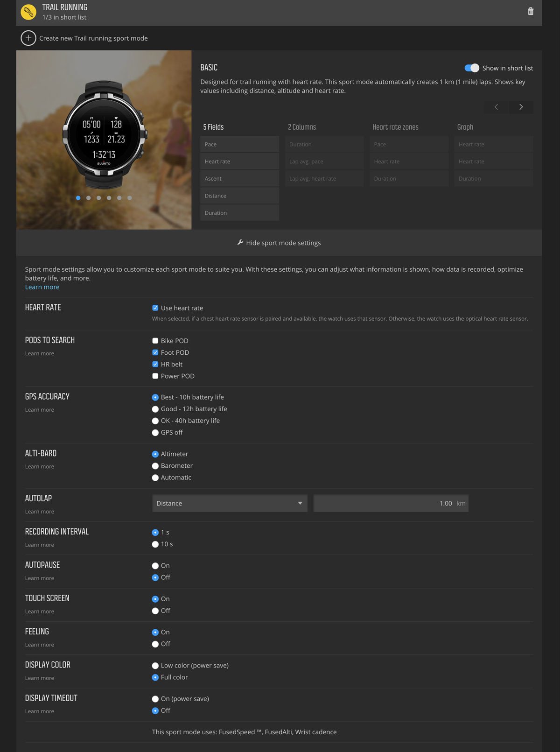
Task: Select Full color display
Action: (155, 677)
